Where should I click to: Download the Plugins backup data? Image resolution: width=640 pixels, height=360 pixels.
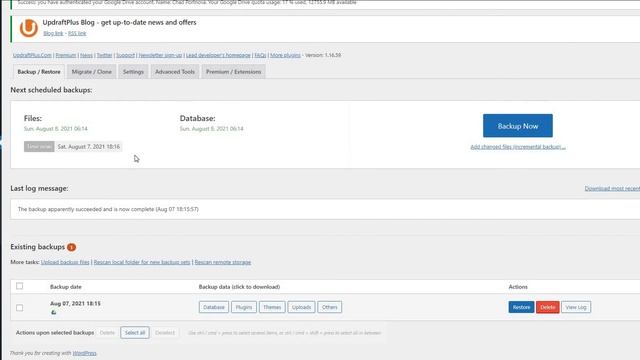pyautogui.click(x=244, y=307)
